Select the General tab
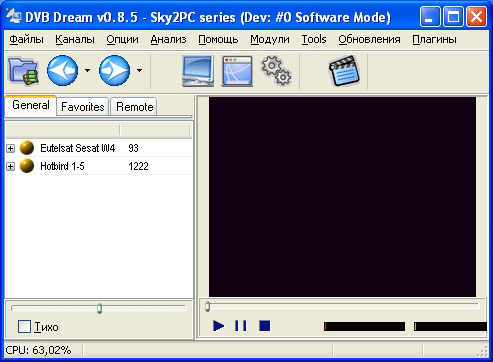Image resolution: width=493 pixels, height=362 pixels. [31, 105]
